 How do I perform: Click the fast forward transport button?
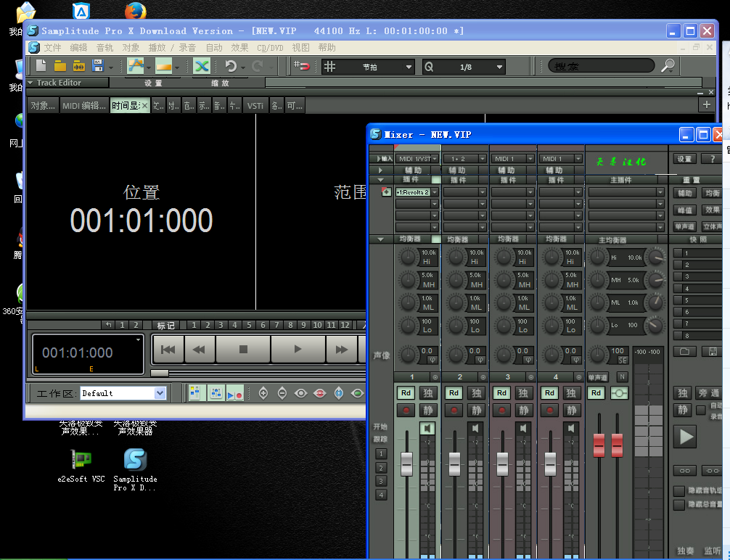pos(341,349)
